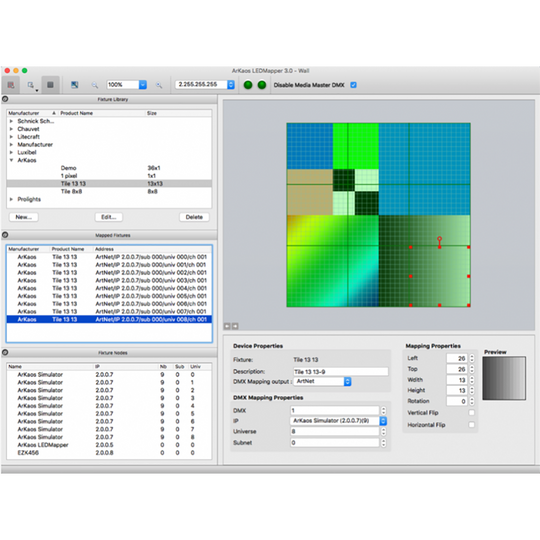This screenshot has height=540, width=540.
Task: Click the first green status indicator
Action: (248, 85)
